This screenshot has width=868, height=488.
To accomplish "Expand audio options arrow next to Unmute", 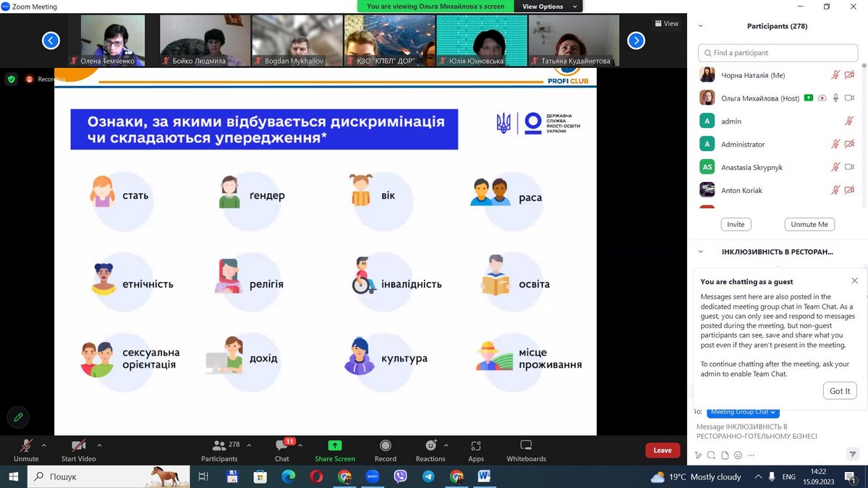I will tap(44, 445).
